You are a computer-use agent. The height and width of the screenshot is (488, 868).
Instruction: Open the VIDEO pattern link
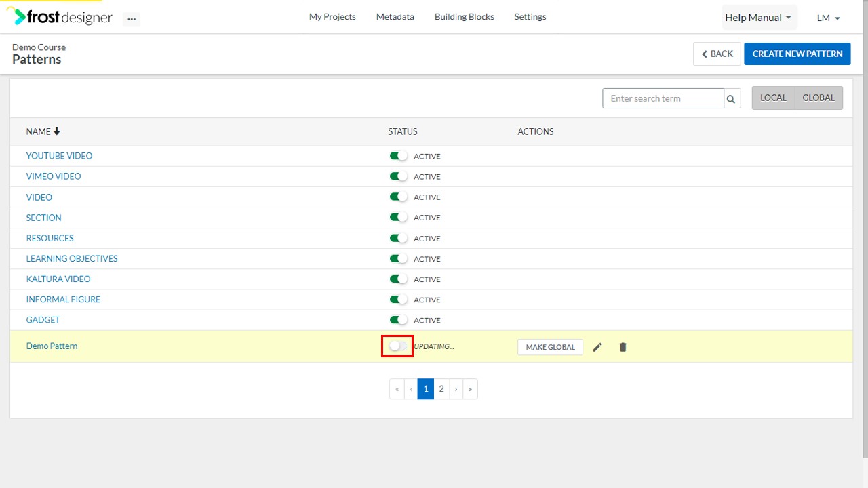[39, 197]
